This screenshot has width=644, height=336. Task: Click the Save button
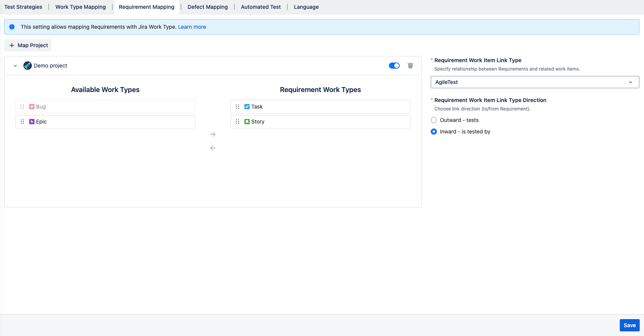(x=629, y=325)
